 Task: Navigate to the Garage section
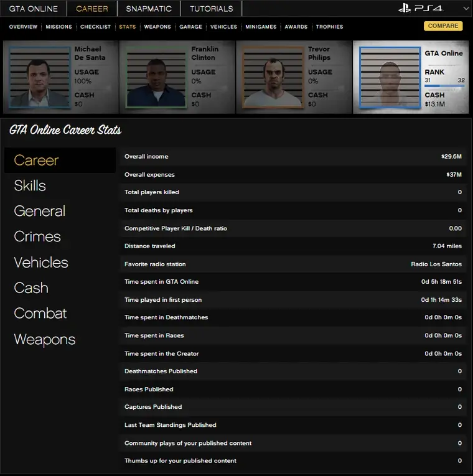(x=190, y=27)
